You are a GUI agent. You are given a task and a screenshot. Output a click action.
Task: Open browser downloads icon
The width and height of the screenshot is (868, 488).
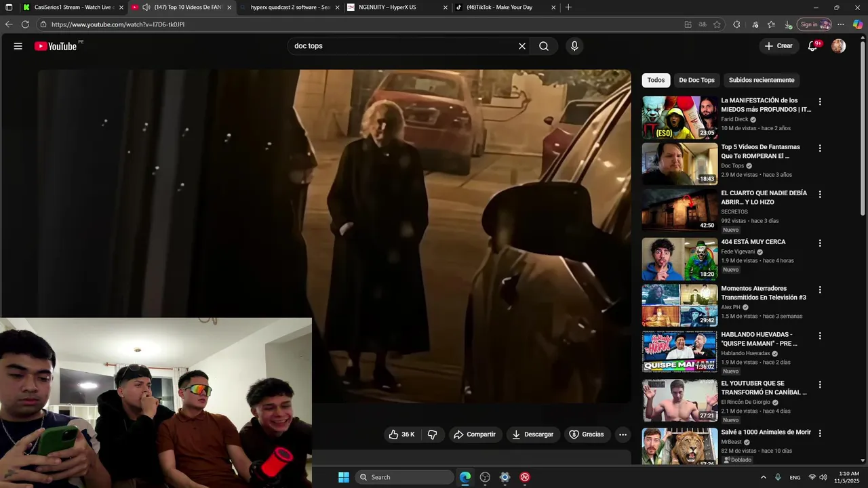[788, 24]
